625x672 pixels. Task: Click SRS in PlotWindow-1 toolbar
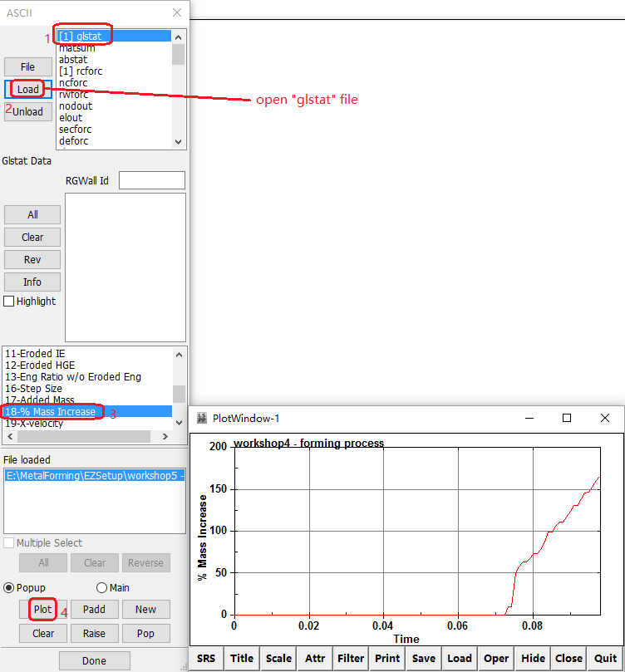(206, 658)
